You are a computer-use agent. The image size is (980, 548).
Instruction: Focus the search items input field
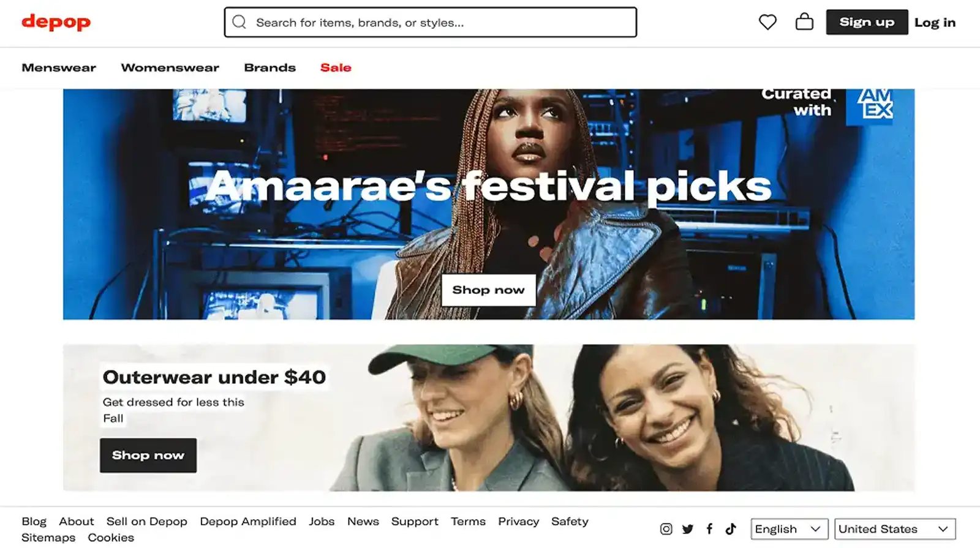click(430, 22)
